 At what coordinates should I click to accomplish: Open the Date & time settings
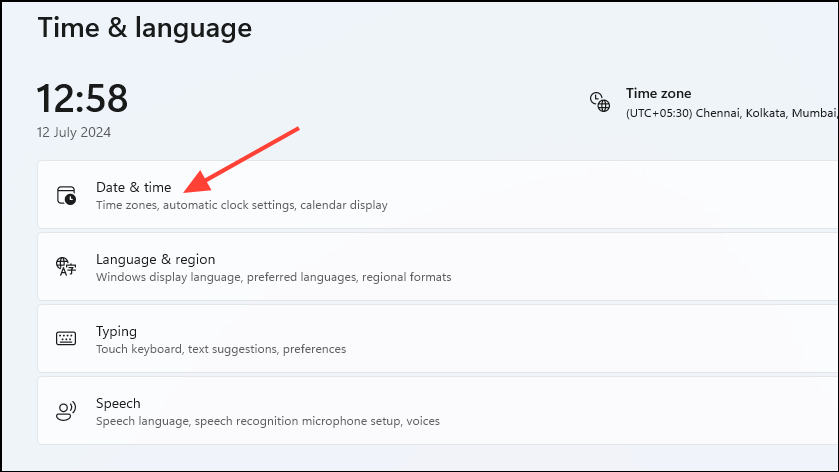[x=134, y=187]
